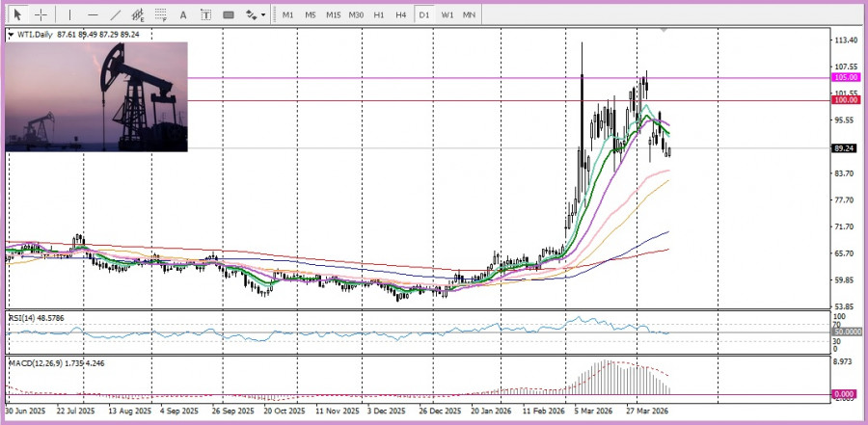The width and height of the screenshot is (868, 425).
Task: Choose the rectangle shape tool
Action: 229,15
